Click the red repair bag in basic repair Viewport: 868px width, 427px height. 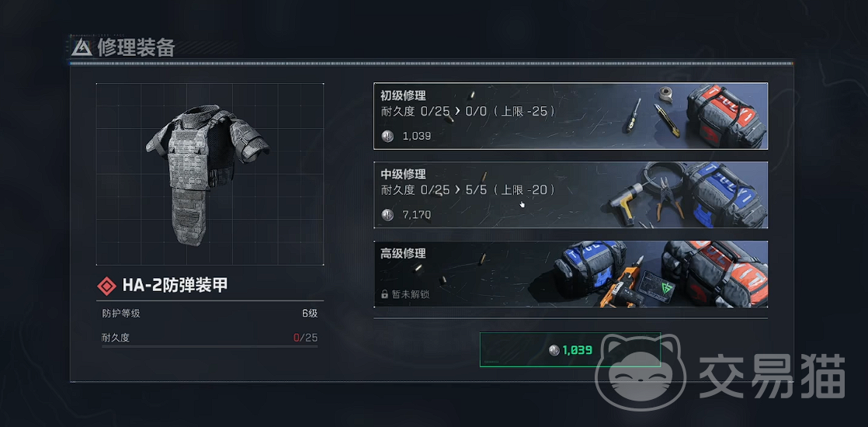pos(726,116)
